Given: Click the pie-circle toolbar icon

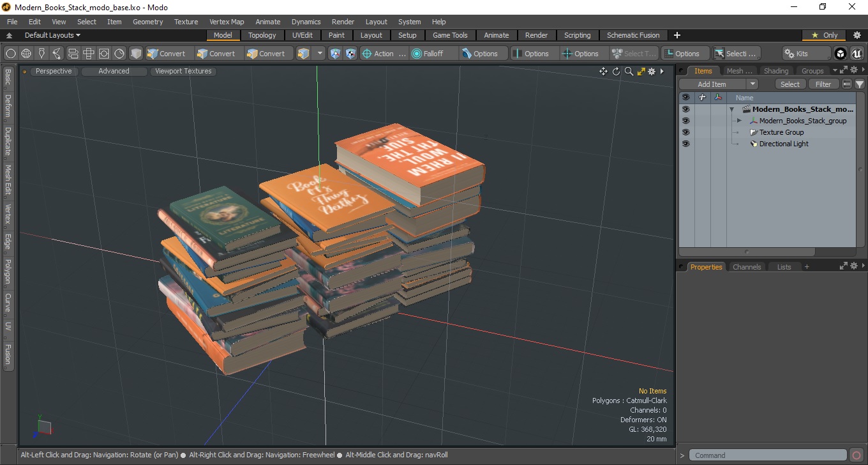Looking at the screenshot, I should [x=119, y=54].
